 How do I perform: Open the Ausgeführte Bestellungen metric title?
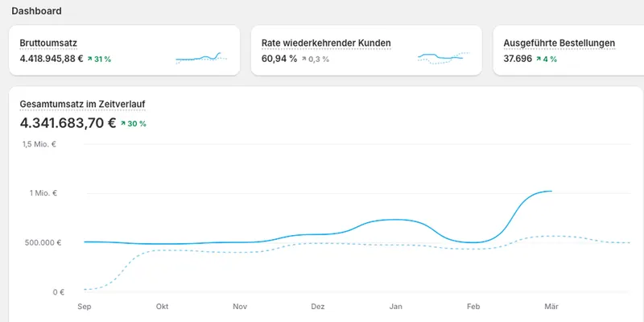click(559, 43)
